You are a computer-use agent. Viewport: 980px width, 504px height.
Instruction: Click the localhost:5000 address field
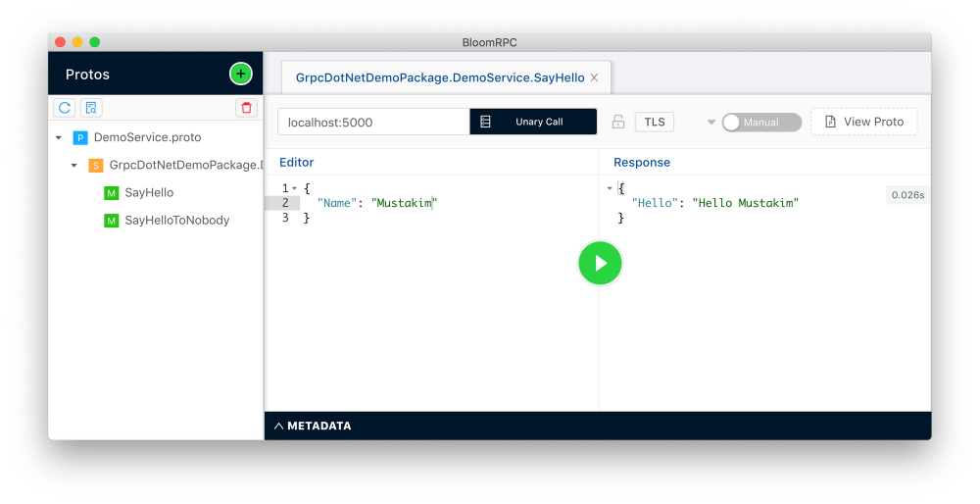373,122
